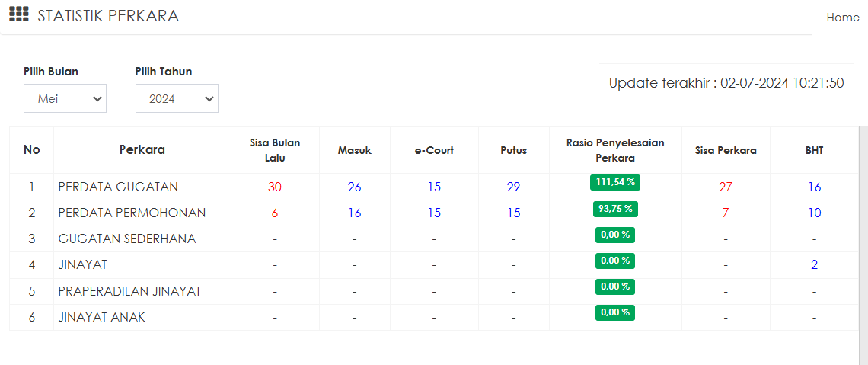868x365 pixels.
Task: Open Perdata Gugatan BHT count 16
Action: 814,187
